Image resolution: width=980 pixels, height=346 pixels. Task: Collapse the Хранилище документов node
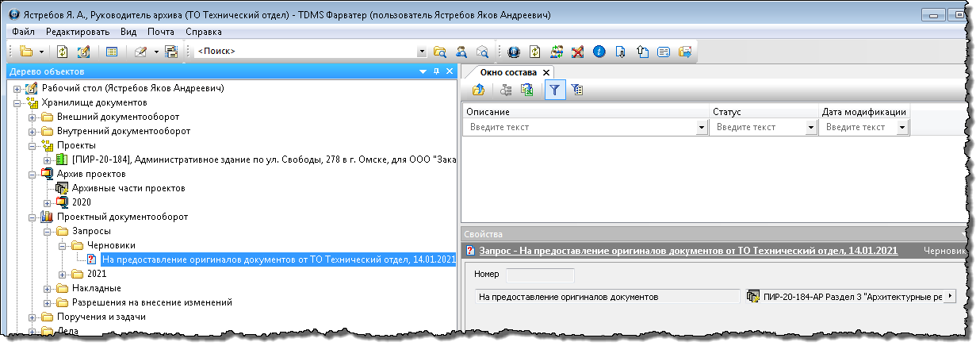18,102
